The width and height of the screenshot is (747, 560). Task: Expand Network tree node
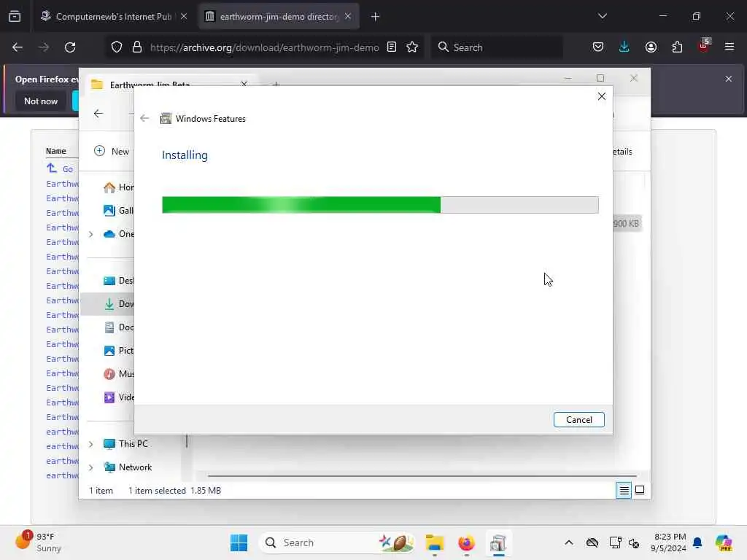[91, 467]
